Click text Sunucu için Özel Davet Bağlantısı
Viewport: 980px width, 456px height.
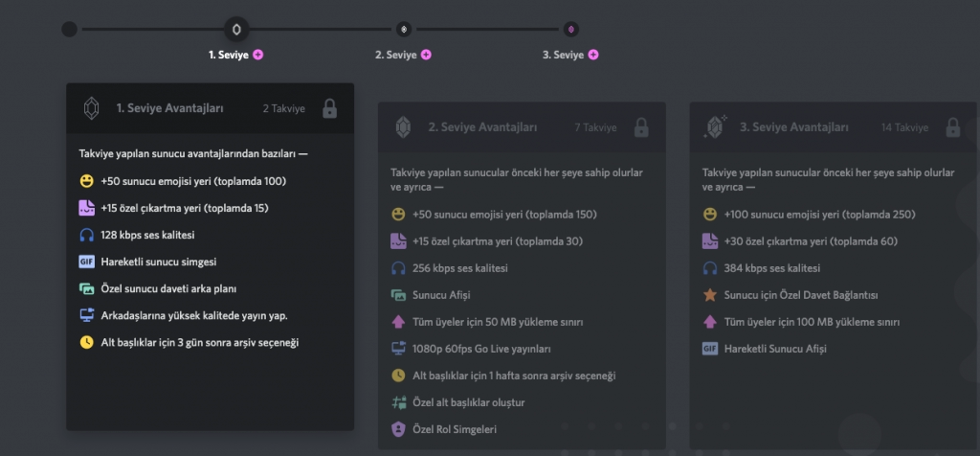click(801, 295)
